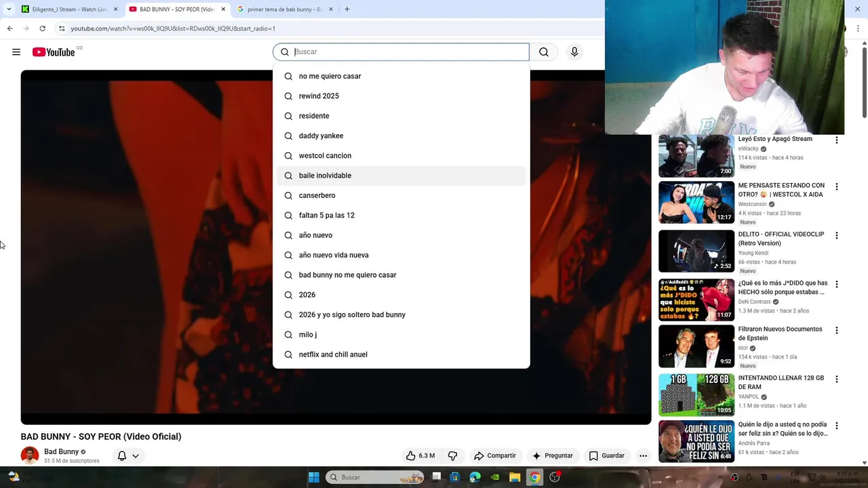Select suggestion 'daddy yankee'

click(401, 136)
